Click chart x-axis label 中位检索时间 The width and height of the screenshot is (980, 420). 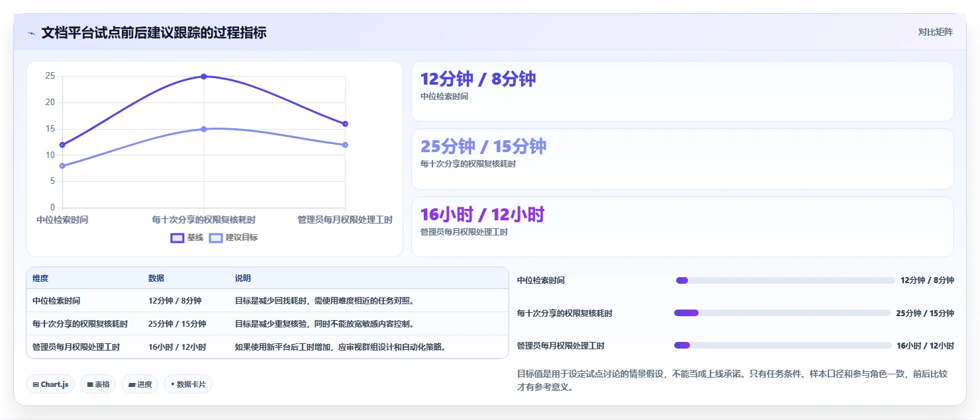[x=62, y=220]
